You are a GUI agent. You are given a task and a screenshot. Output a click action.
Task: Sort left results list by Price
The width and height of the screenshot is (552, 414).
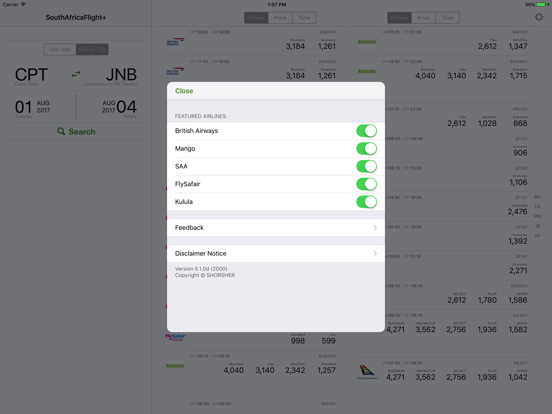(280, 18)
